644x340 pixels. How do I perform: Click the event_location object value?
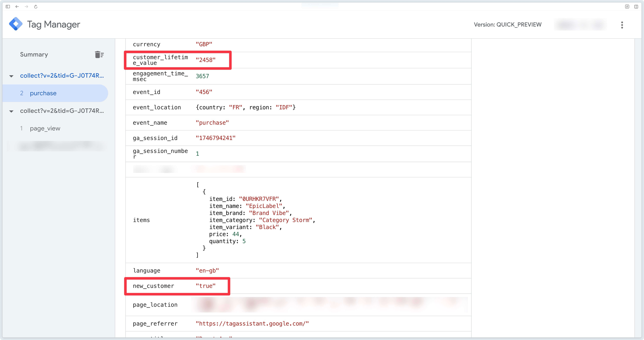coord(246,107)
